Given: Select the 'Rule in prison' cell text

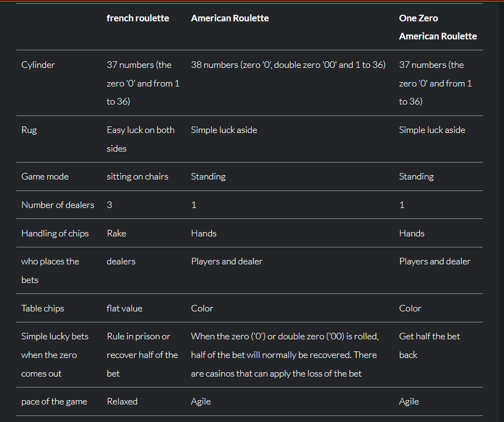Looking at the screenshot, I should [142, 355].
